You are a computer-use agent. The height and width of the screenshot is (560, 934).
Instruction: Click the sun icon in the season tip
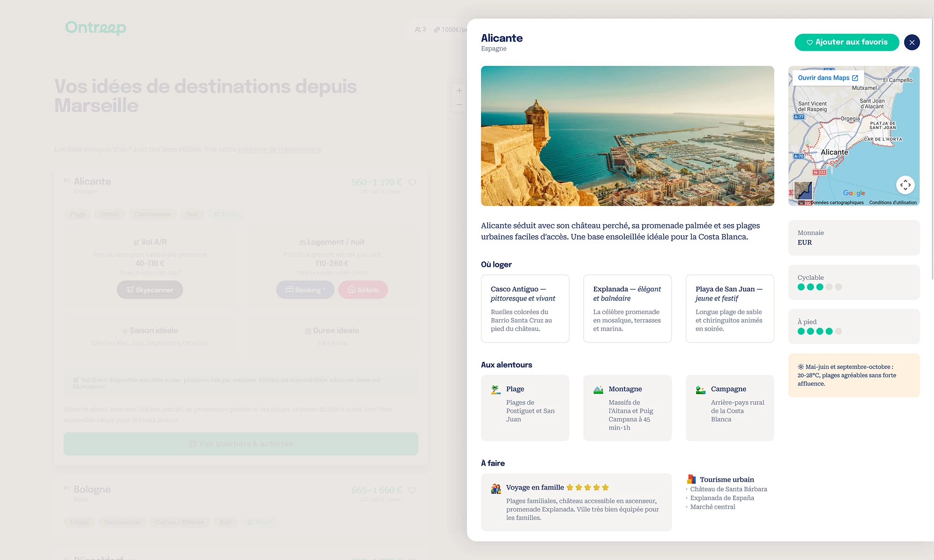point(800,367)
